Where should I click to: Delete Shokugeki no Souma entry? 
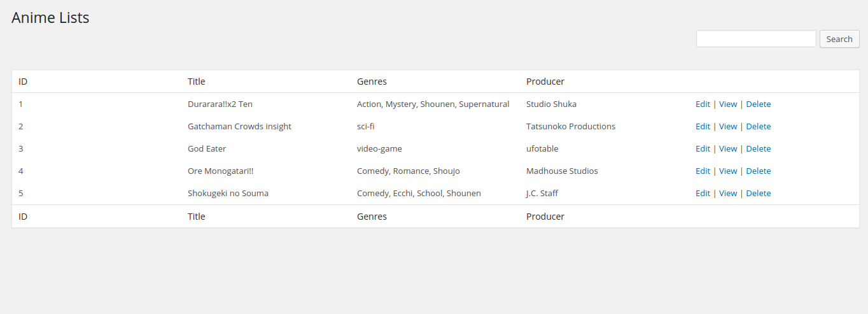pyautogui.click(x=758, y=194)
